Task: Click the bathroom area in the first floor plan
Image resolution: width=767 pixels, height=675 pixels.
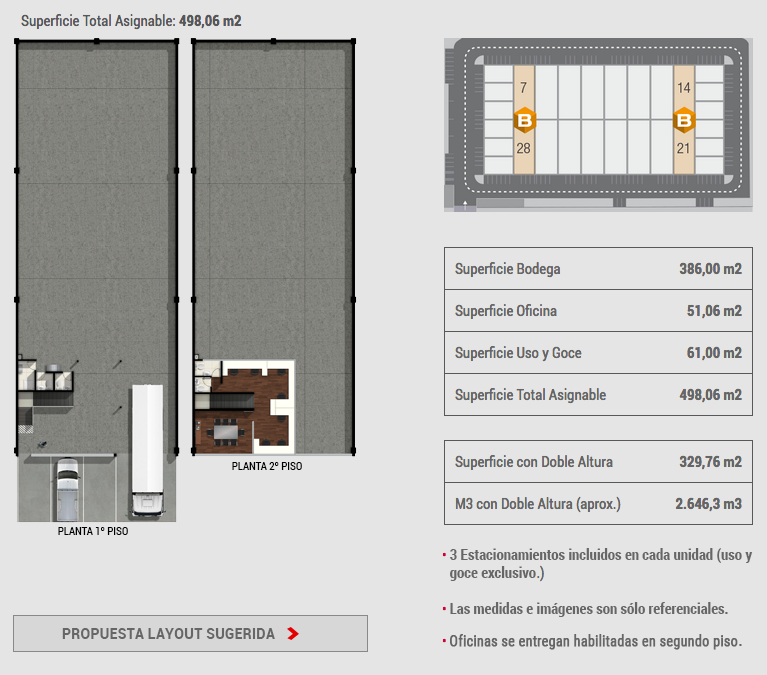Action: 45,377
